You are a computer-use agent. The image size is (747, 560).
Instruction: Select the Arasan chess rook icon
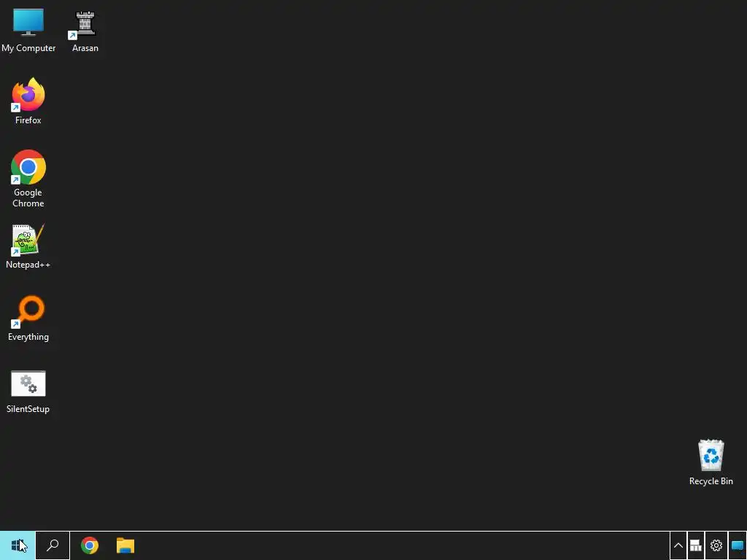pyautogui.click(x=85, y=24)
